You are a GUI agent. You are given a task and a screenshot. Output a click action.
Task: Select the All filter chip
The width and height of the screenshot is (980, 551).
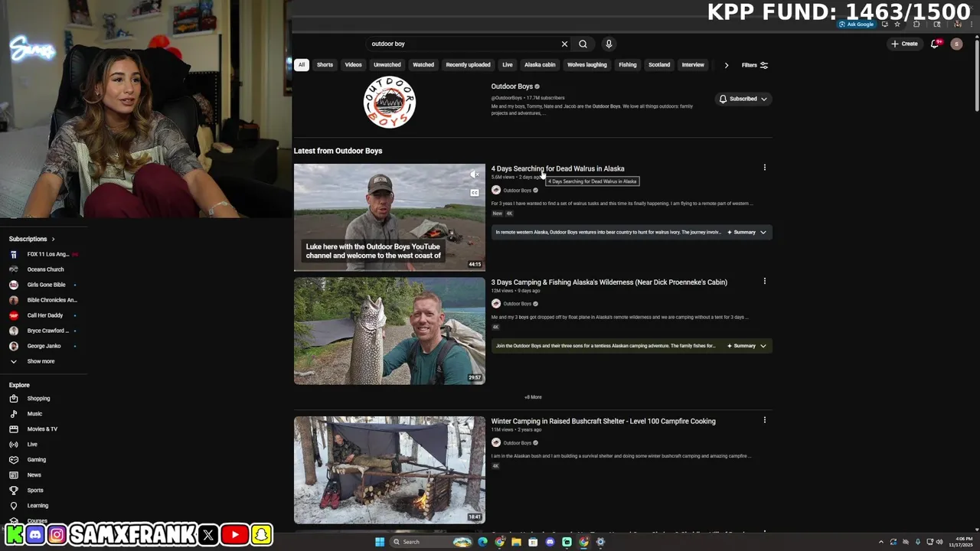click(302, 65)
